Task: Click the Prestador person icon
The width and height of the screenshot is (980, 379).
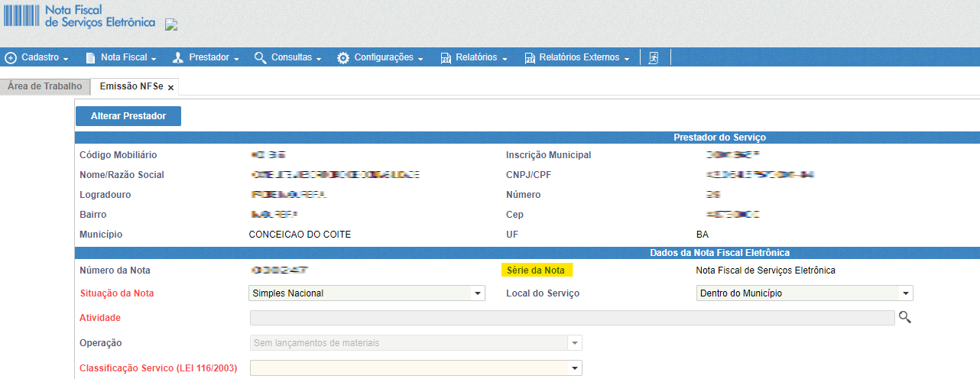Action: point(178,58)
